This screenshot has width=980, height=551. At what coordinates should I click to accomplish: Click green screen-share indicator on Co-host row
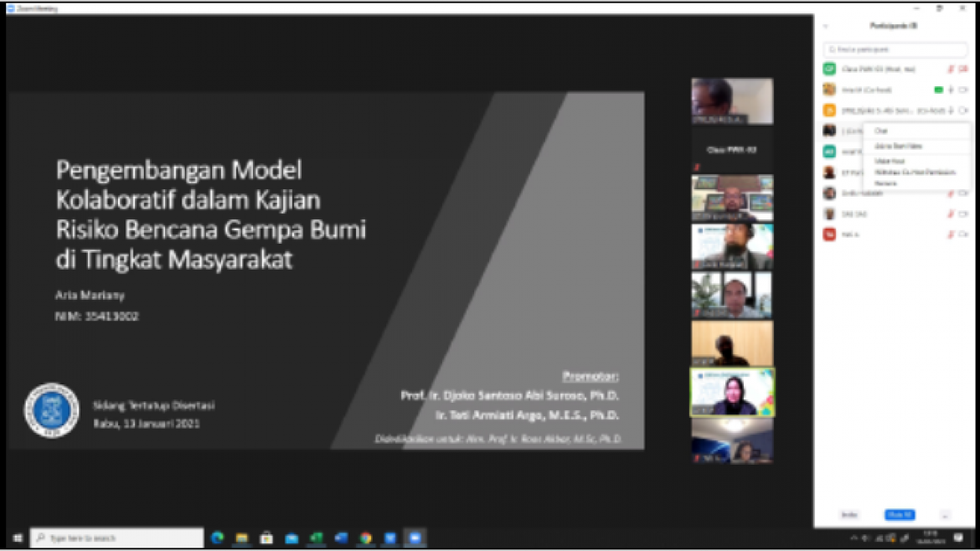tap(938, 90)
